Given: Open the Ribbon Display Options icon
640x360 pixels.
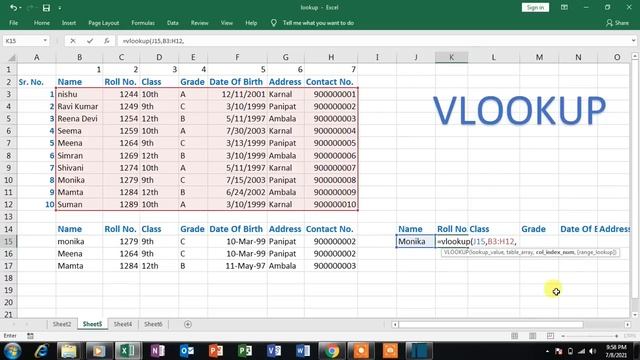Looking at the screenshot, I should [x=564, y=7].
